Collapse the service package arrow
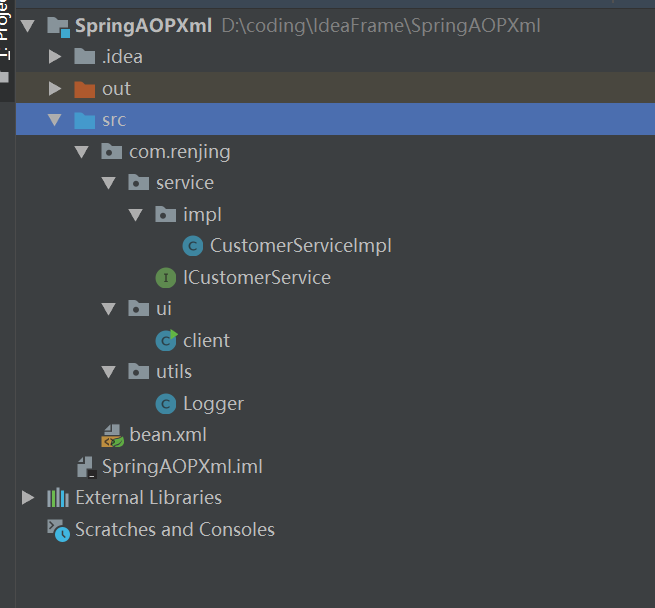Screen dimensions: 655x608 point(109,183)
